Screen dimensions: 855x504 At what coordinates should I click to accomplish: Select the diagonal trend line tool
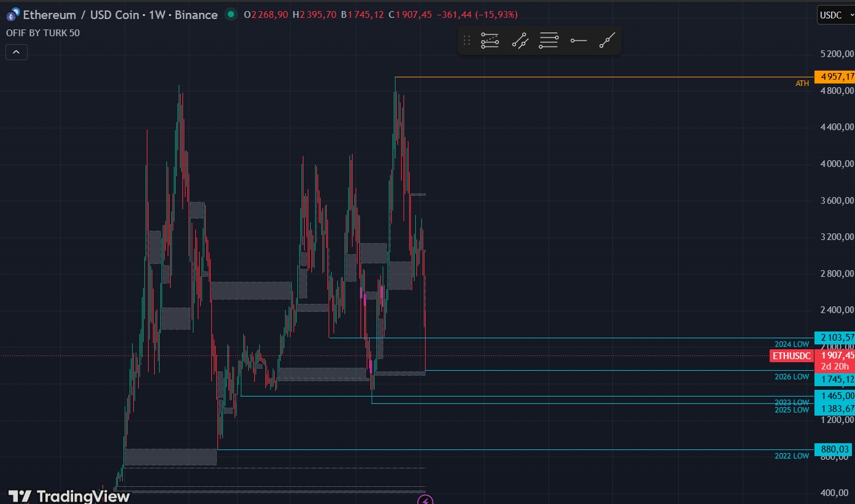click(607, 41)
